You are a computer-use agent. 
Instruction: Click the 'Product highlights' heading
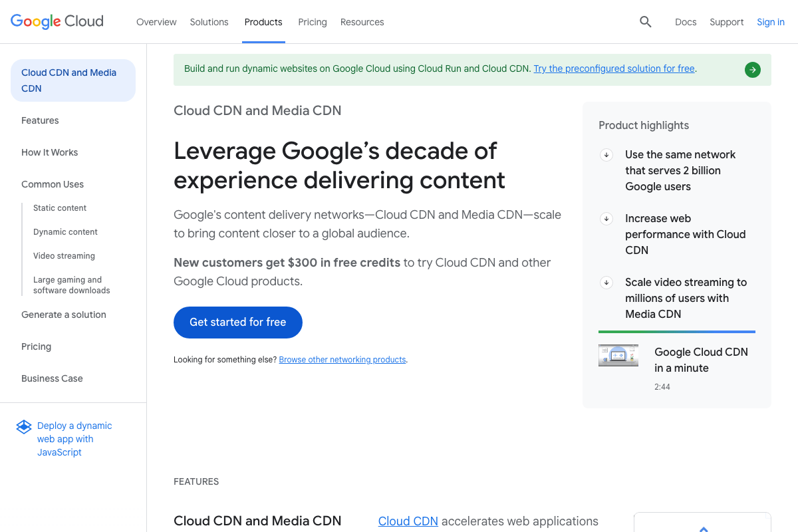[x=644, y=126]
